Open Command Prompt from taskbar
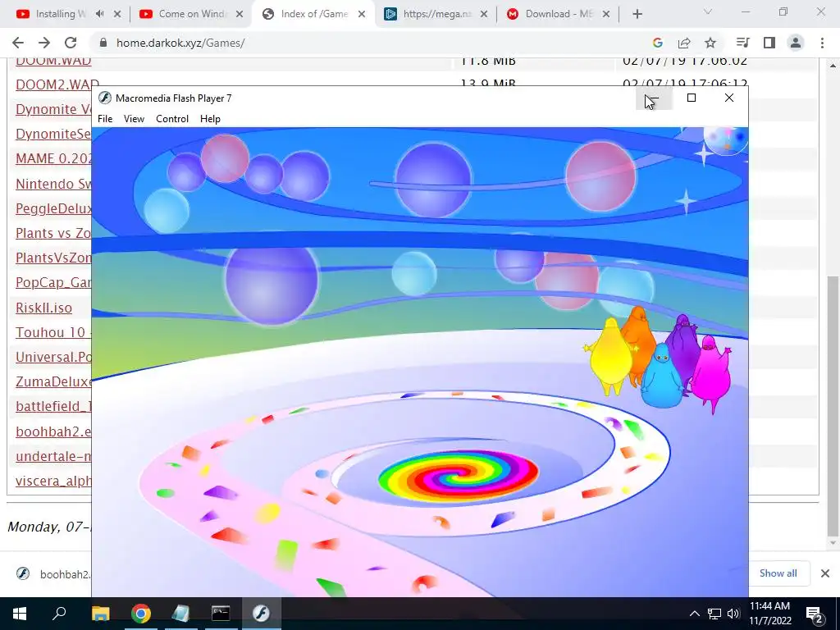This screenshot has width=840, height=630. tap(220, 614)
